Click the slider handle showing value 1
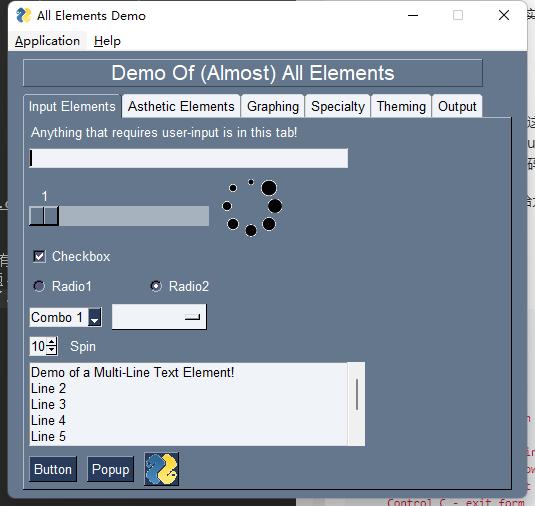Viewport: 535px width, 506px height. (x=44, y=216)
